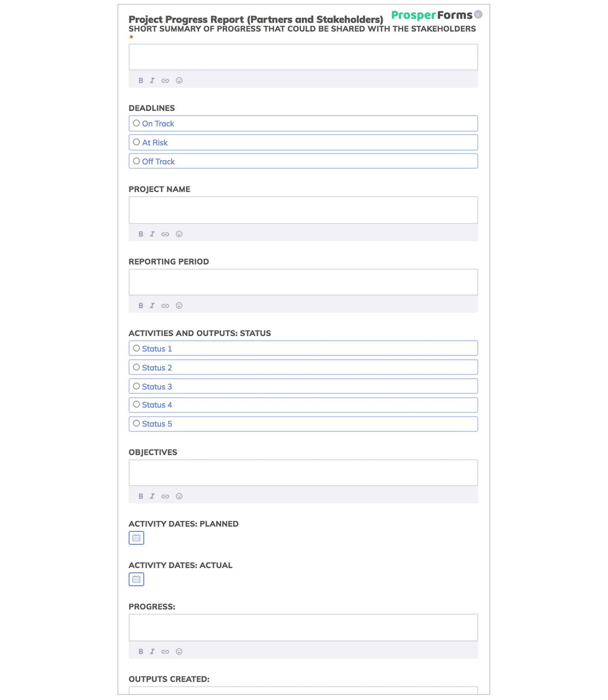Viewport: 608px width, 700px height.
Task: Click the Italic icon in Summary field
Action: click(153, 80)
